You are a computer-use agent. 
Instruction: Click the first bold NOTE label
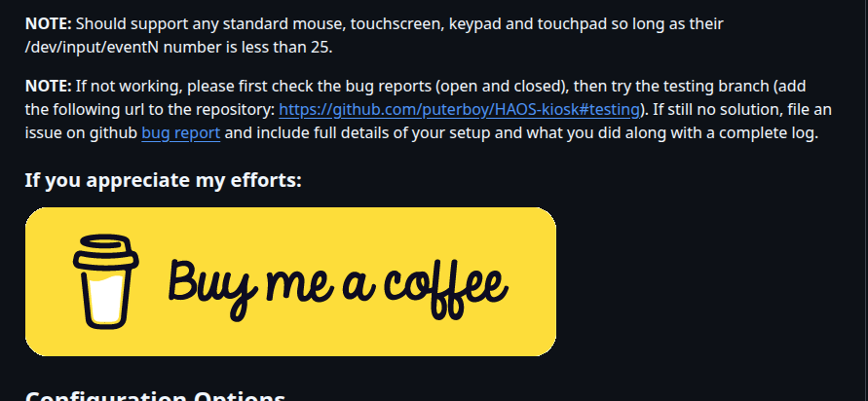click(49, 23)
